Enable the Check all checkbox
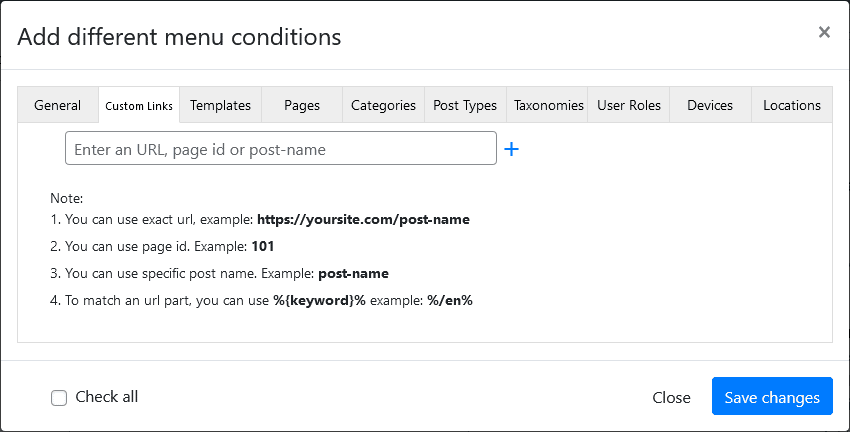The height and width of the screenshot is (432, 850). 59,398
